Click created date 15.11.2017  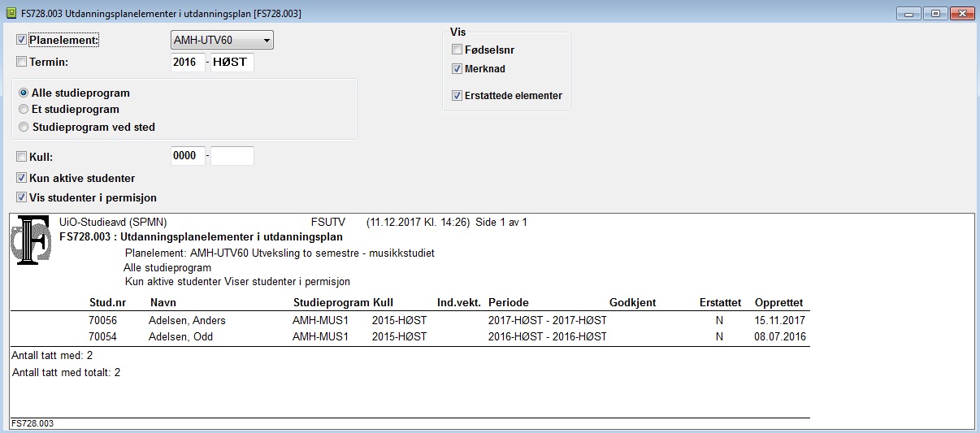[780, 321]
